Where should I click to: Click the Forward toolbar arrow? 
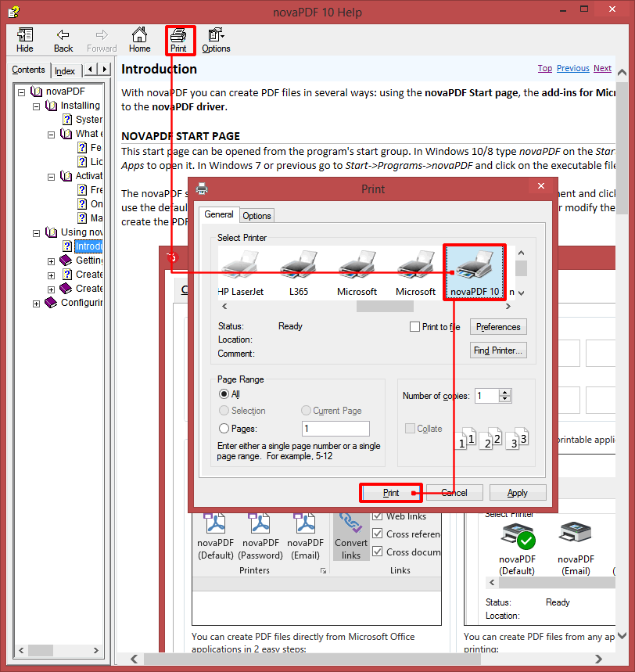102,40
